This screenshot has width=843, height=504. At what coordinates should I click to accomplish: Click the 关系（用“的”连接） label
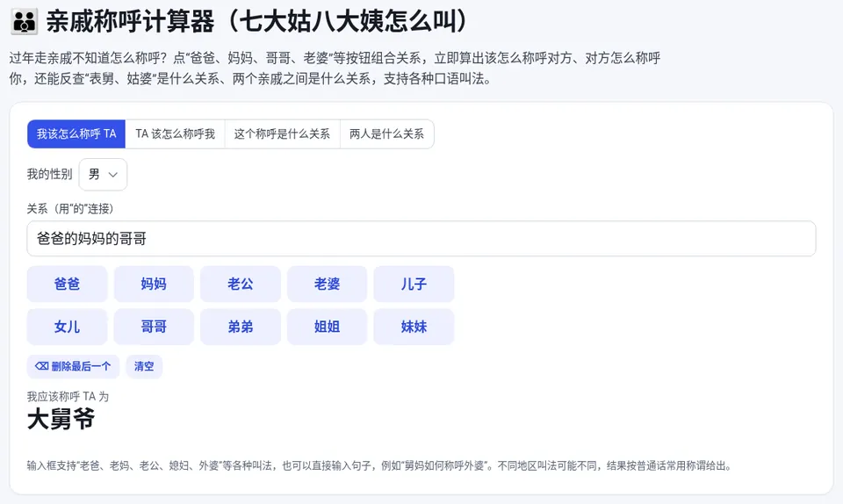70,208
